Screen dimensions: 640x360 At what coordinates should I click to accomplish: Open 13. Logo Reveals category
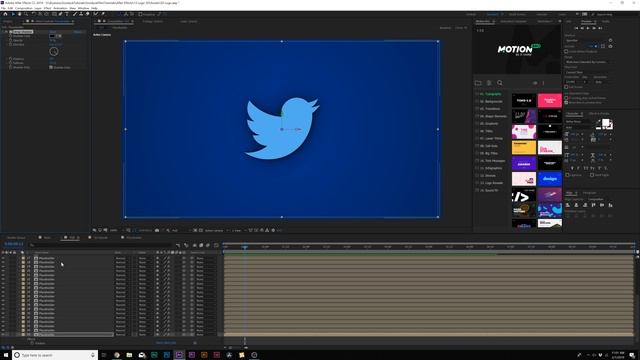tap(491, 183)
